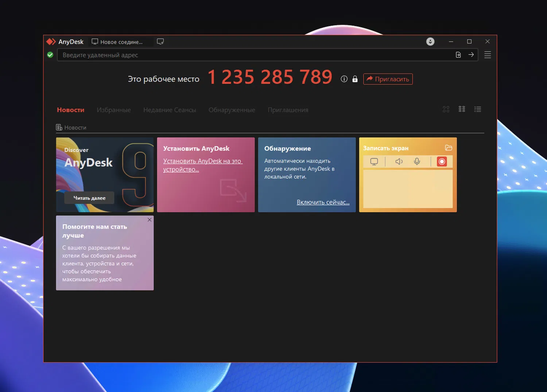547x392 pixels.
Task: Switch to large tiles view
Action: (446, 109)
